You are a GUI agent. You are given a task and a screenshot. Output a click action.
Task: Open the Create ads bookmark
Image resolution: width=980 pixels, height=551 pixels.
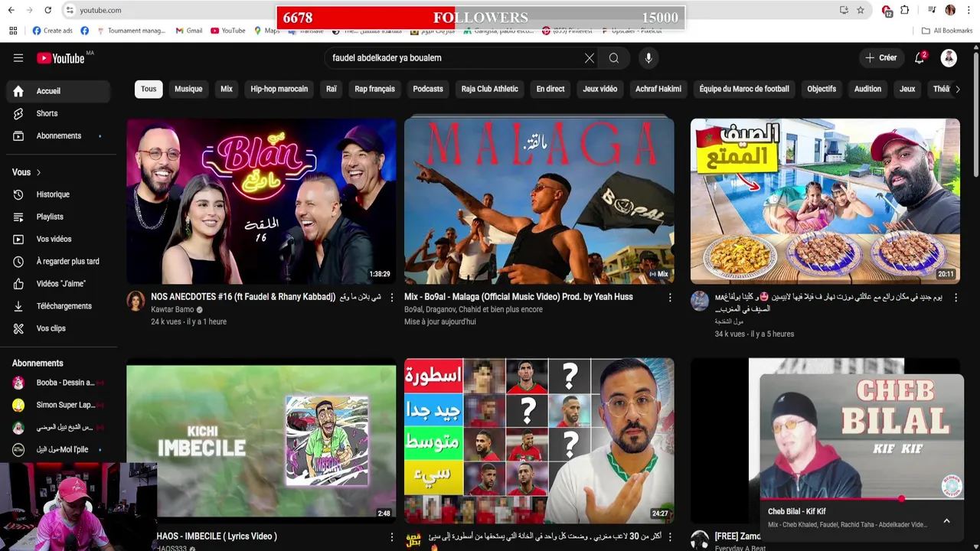[x=53, y=31]
